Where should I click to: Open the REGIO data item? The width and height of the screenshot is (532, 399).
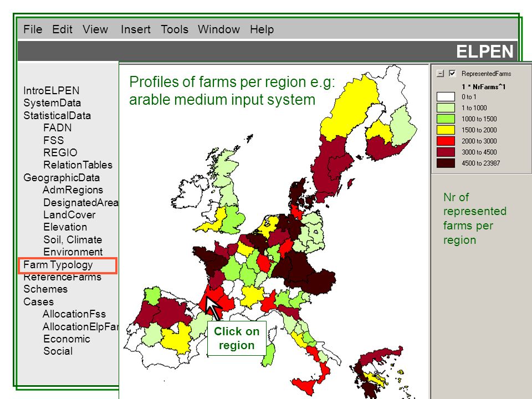pos(60,152)
